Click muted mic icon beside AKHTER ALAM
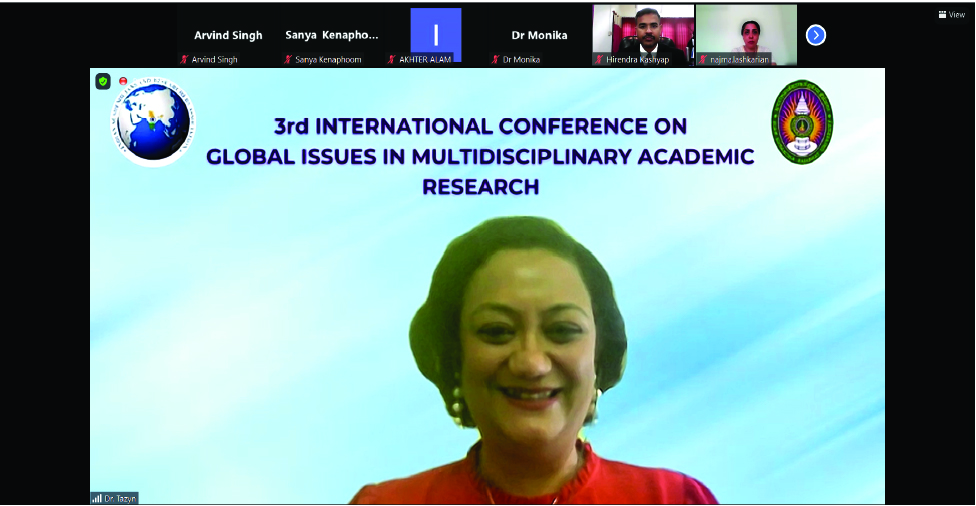Image resolution: width=976 pixels, height=506 pixels. click(392, 60)
